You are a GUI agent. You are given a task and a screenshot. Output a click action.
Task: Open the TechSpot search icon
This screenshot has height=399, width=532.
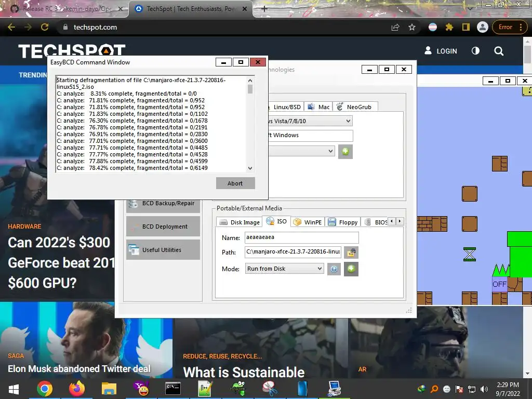coord(499,51)
